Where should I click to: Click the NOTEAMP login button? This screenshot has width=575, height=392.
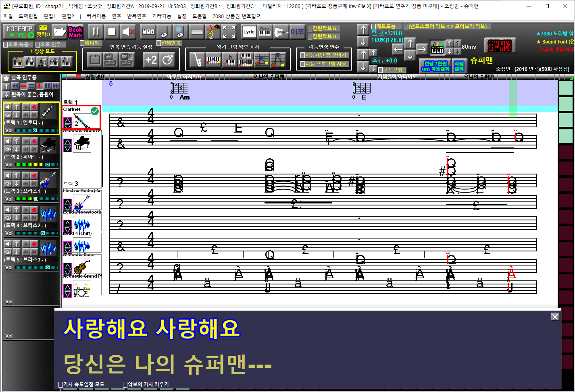(19, 31)
